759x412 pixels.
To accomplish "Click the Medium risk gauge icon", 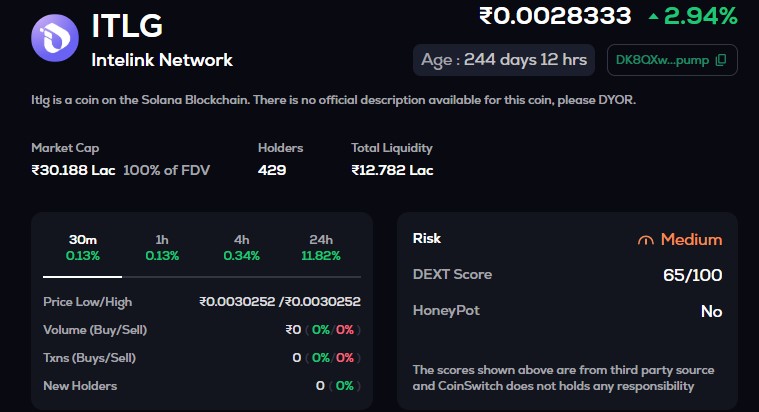I will [x=645, y=240].
